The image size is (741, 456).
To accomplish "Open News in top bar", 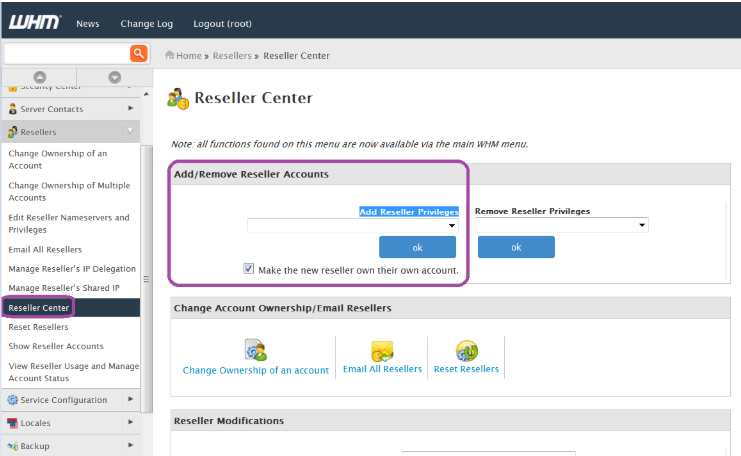I will 88,24.
